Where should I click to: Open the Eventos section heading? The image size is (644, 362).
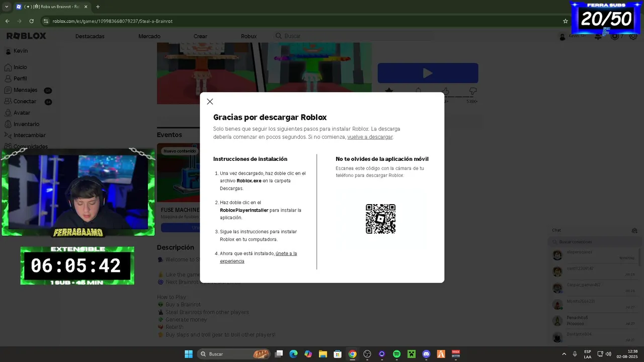pyautogui.click(x=169, y=135)
